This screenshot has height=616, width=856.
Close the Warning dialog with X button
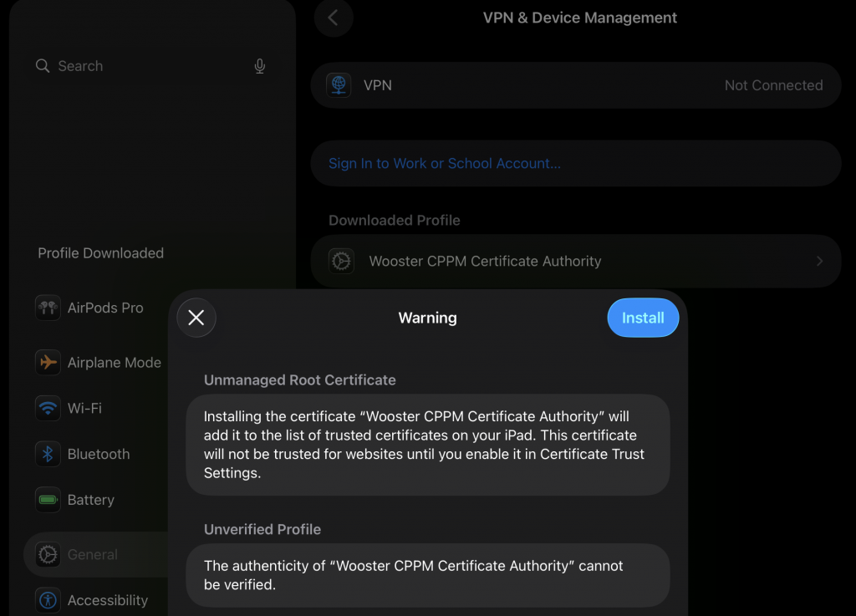point(196,318)
